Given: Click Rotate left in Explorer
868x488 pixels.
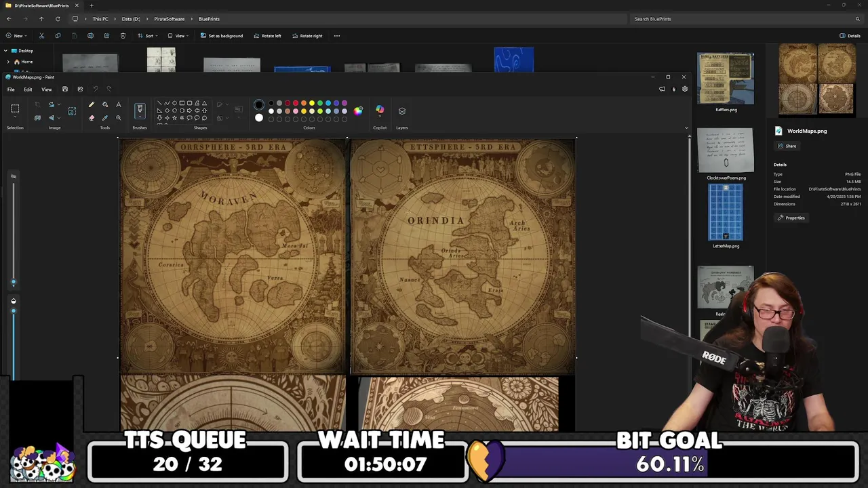Looking at the screenshot, I should tap(267, 35).
